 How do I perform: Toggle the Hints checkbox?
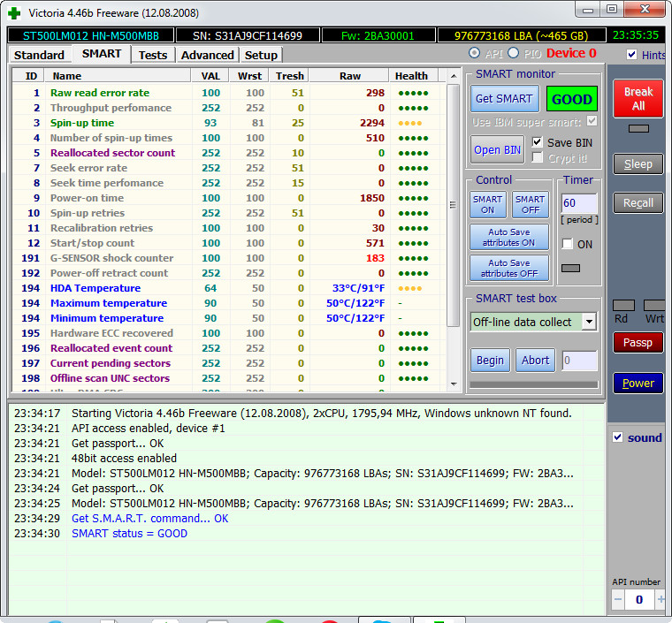click(631, 55)
